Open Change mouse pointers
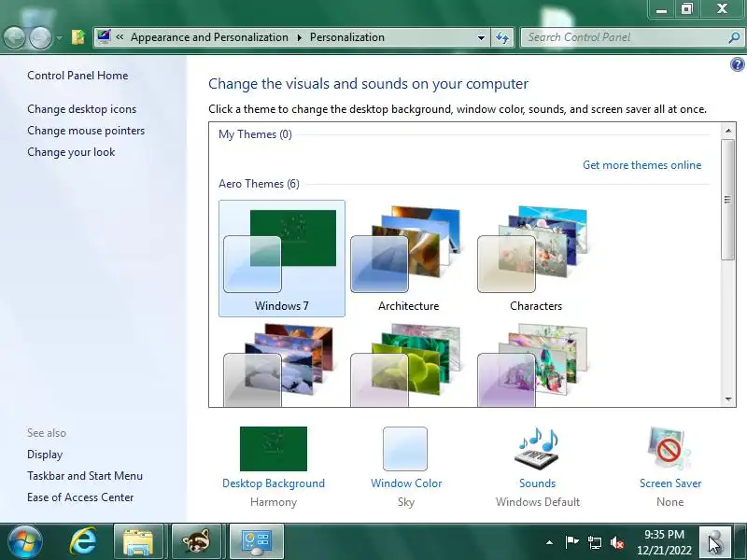The image size is (747, 560). coord(86,131)
